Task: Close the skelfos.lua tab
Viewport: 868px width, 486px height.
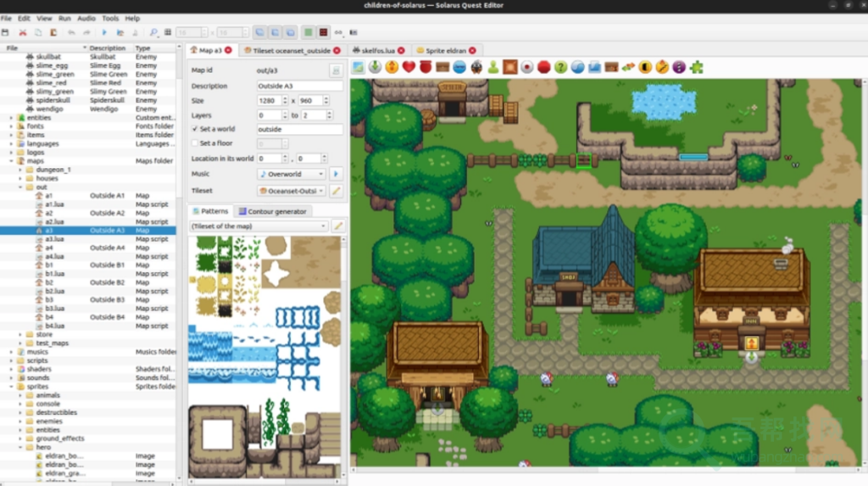Action: tap(401, 51)
